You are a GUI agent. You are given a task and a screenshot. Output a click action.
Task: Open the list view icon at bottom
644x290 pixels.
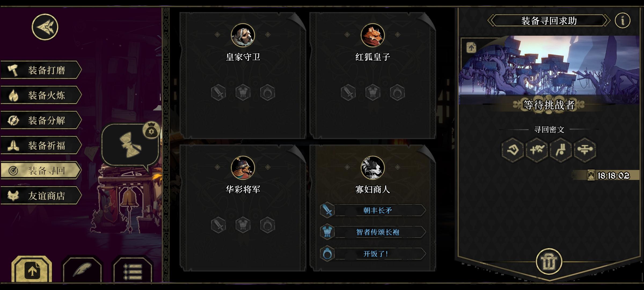(133, 269)
